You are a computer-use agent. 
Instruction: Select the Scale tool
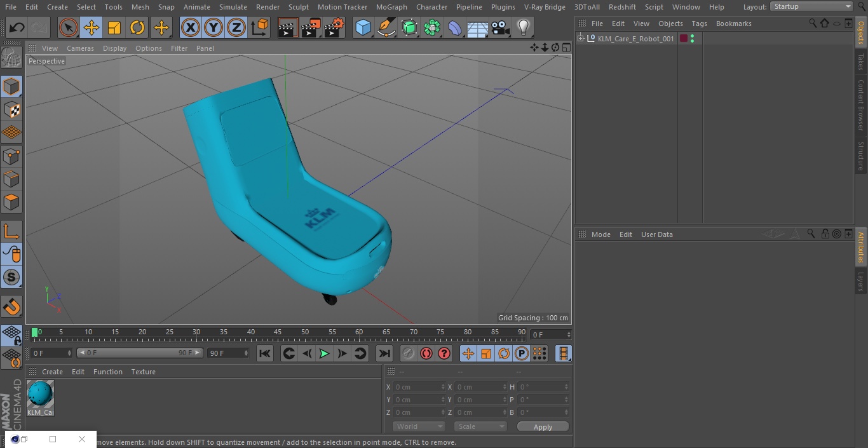[x=114, y=28]
